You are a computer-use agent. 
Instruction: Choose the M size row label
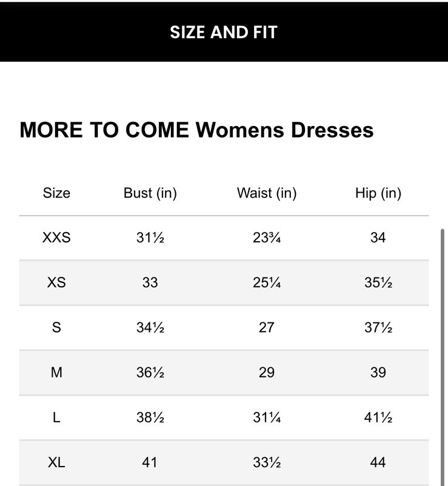point(56,372)
